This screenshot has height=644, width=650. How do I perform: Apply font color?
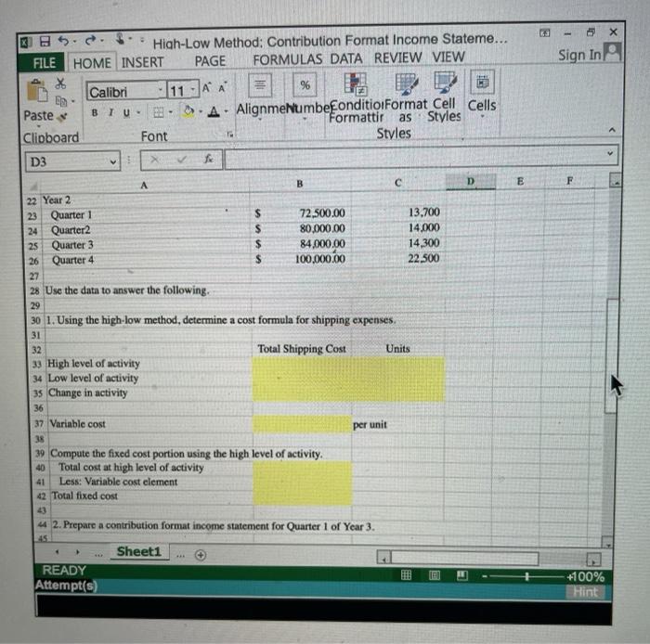(x=214, y=111)
